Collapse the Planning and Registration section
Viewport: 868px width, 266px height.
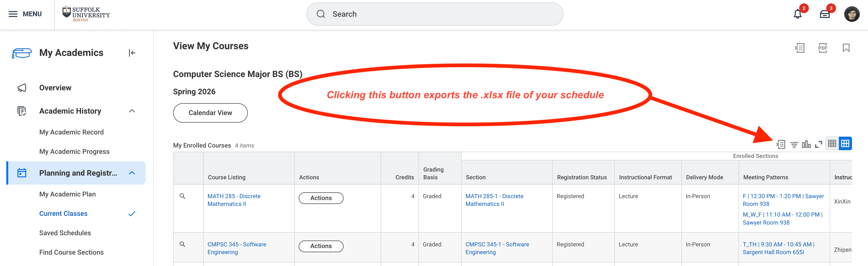(x=132, y=173)
